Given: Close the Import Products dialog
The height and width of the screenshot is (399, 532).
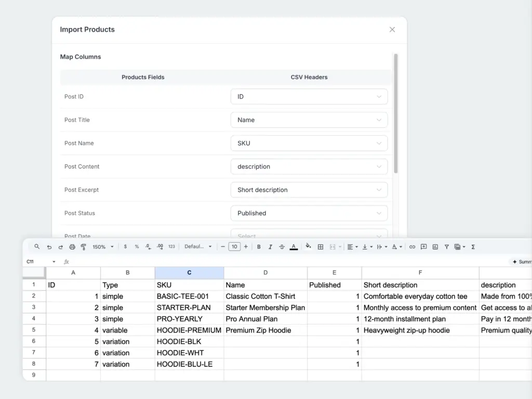Looking at the screenshot, I should point(392,30).
